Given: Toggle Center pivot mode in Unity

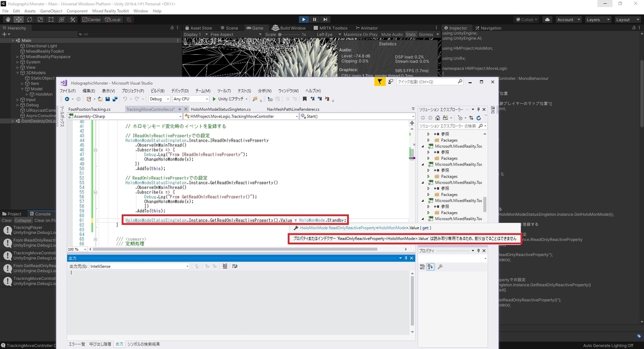Looking at the screenshot, I should coord(91,20).
